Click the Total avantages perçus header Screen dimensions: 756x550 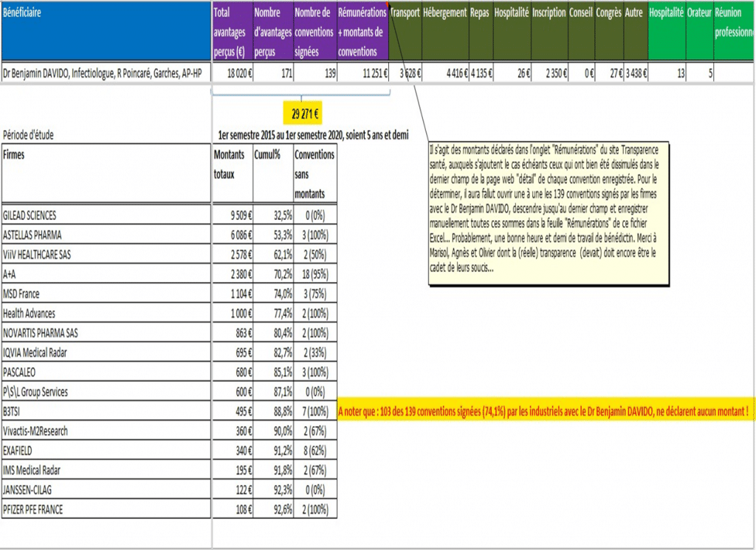point(233,31)
